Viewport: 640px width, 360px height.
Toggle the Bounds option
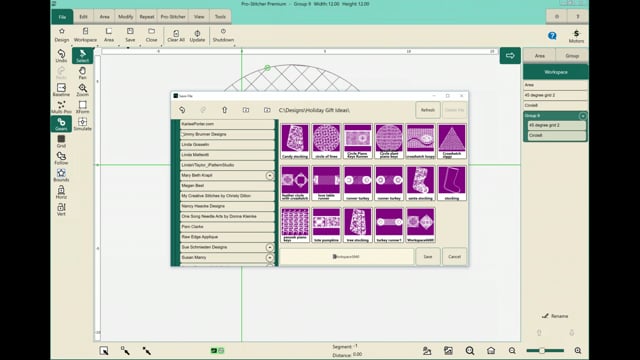coord(61,175)
